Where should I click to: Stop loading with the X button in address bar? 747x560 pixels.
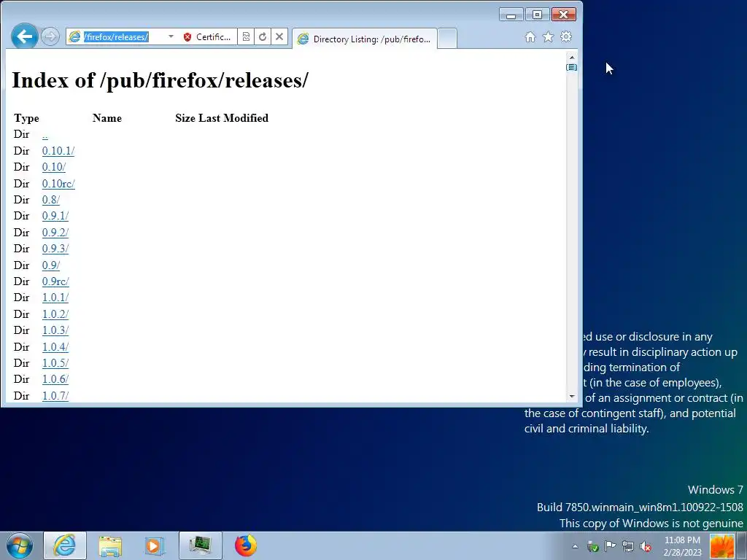[279, 36]
